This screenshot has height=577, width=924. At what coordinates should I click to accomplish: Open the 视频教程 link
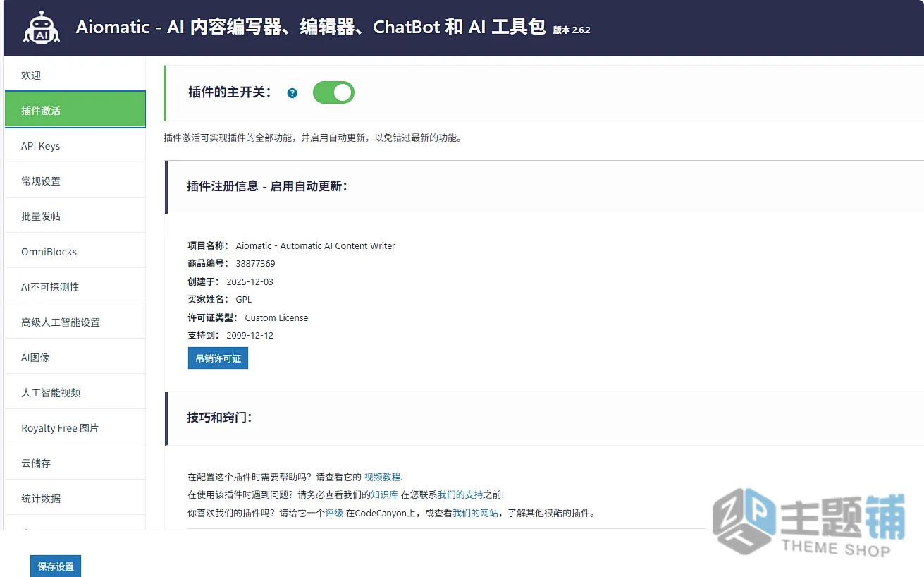pos(383,477)
